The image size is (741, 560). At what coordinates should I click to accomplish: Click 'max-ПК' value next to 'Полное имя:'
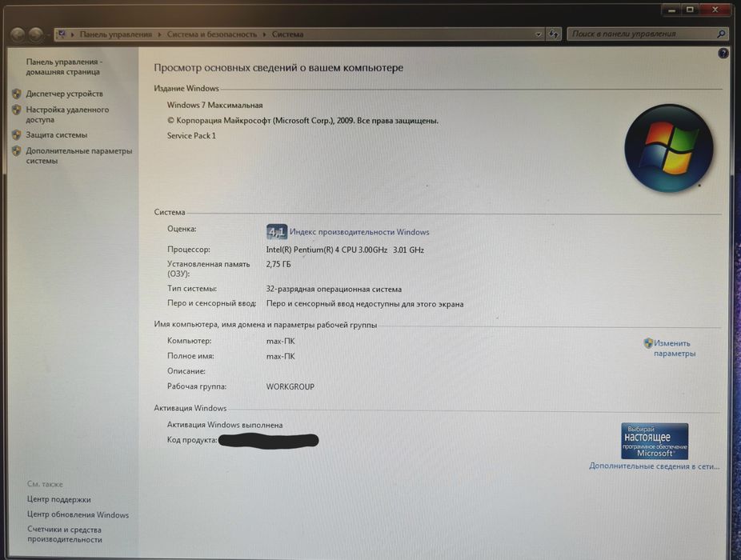pos(280,356)
